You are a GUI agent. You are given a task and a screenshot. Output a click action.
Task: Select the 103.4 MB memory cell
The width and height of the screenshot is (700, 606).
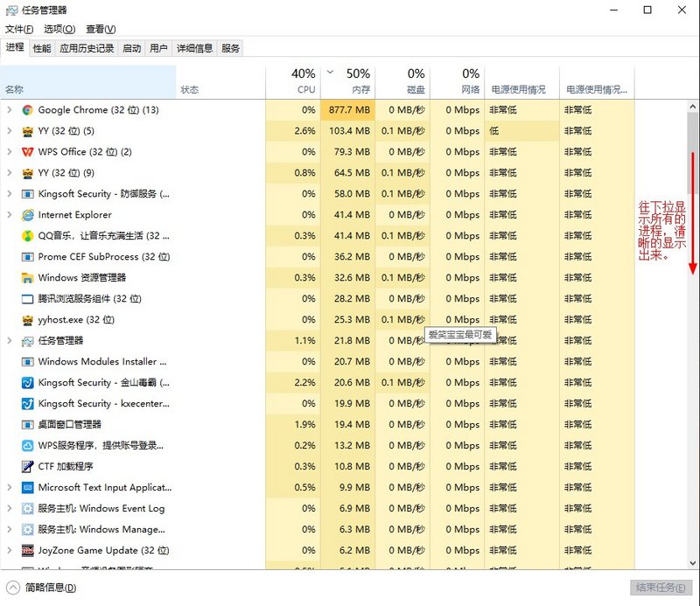(347, 131)
